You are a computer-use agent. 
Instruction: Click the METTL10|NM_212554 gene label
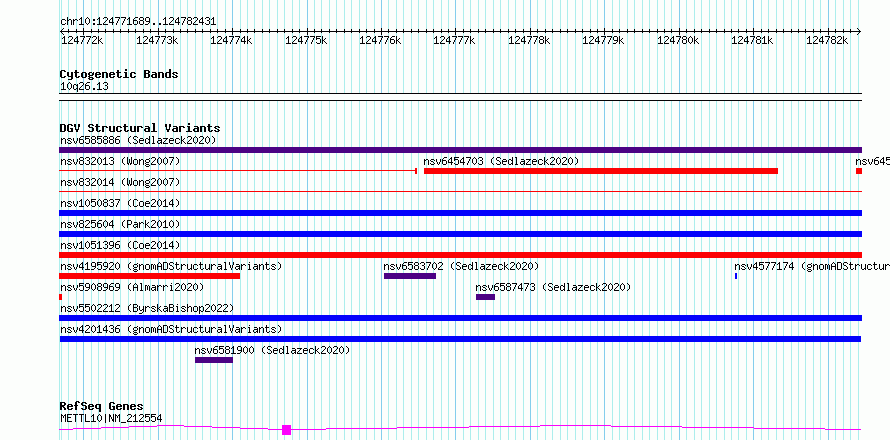111,418
